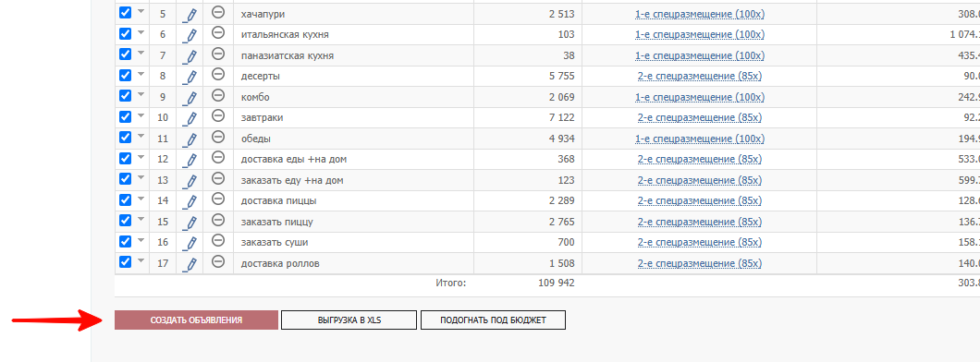Image resolution: width=980 pixels, height=362 pixels.
Task: Edit the итальянская кухня row via pencil
Action: point(190,36)
